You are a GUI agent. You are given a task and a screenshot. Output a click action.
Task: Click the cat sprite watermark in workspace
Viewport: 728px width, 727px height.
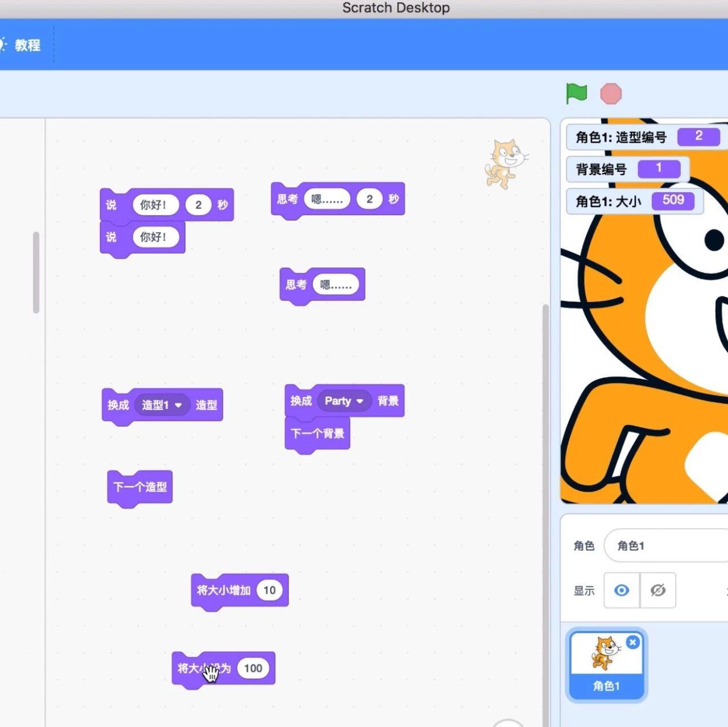point(506,164)
